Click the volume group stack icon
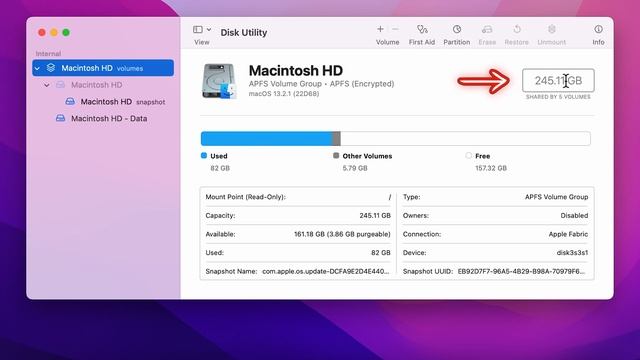This screenshot has width=640, height=360. pyautogui.click(x=51, y=68)
